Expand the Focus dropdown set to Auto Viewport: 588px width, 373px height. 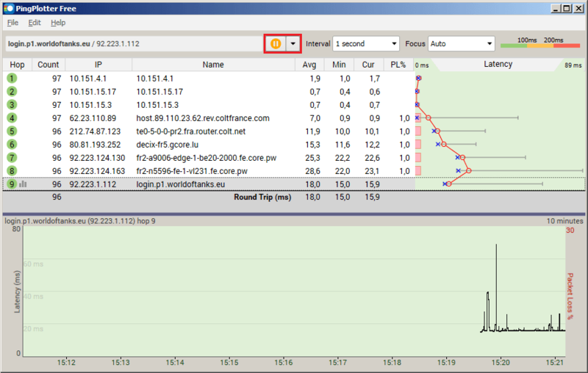point(462,44)
